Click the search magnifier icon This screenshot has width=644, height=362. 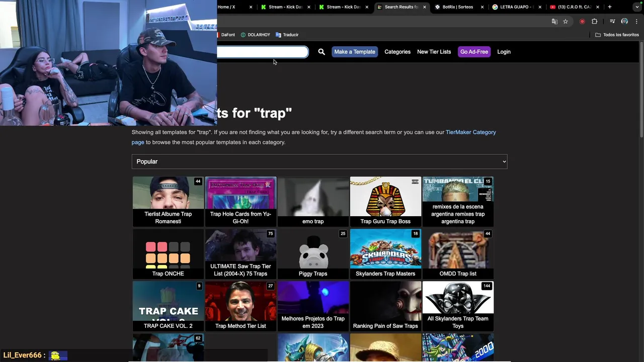[321, 52]
